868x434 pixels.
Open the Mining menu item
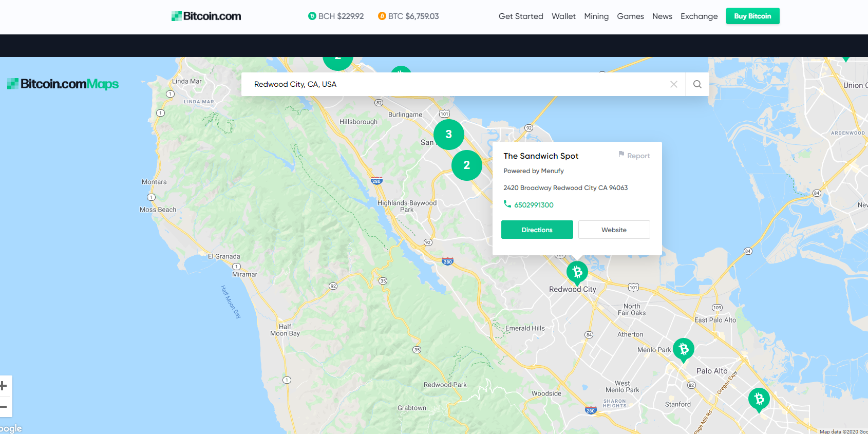(x=596, y=16)
